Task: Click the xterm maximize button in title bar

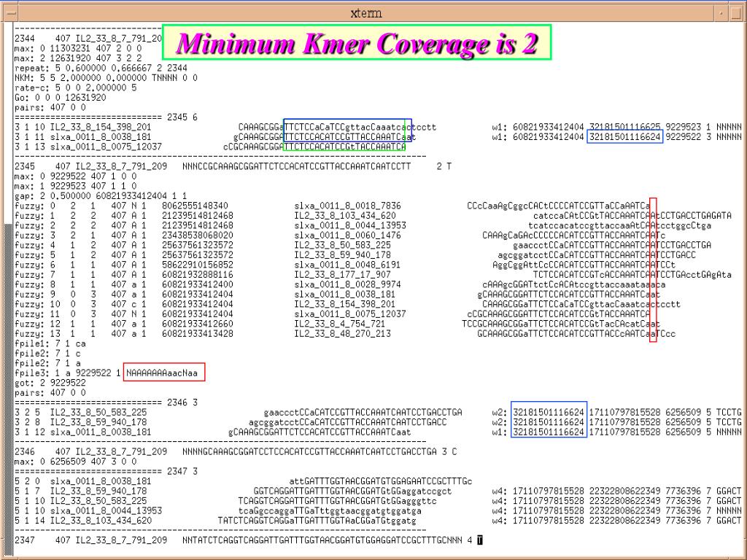Action: click(x=737, y=13)
